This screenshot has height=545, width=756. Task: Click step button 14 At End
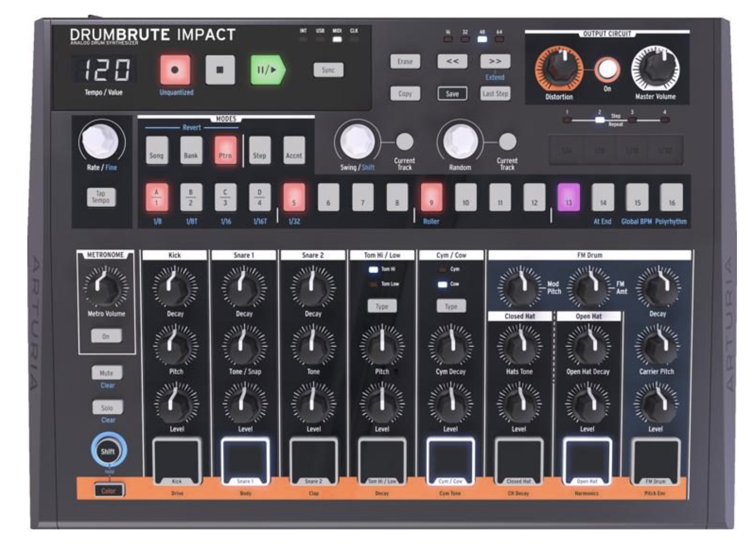[x=603, y=197]
